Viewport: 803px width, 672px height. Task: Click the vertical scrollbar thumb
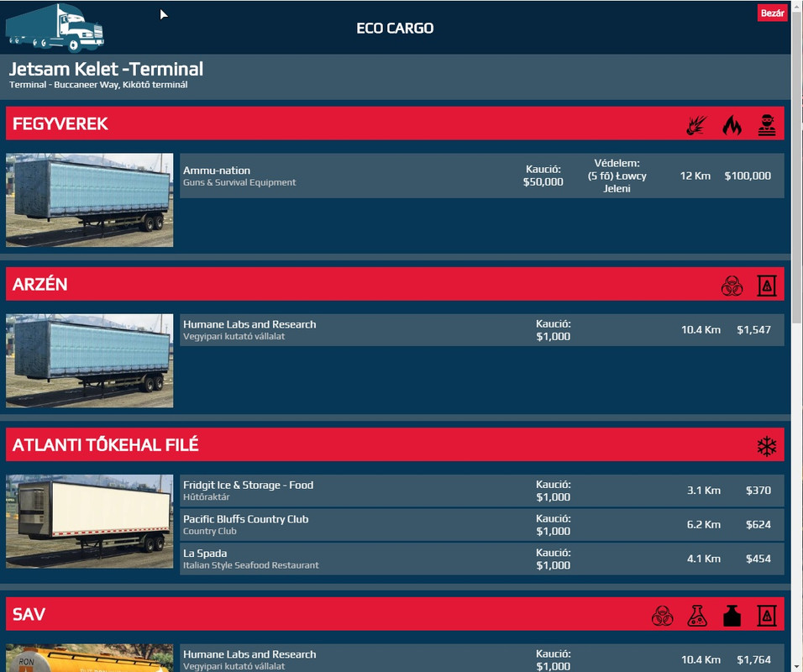tap(796, 166)
